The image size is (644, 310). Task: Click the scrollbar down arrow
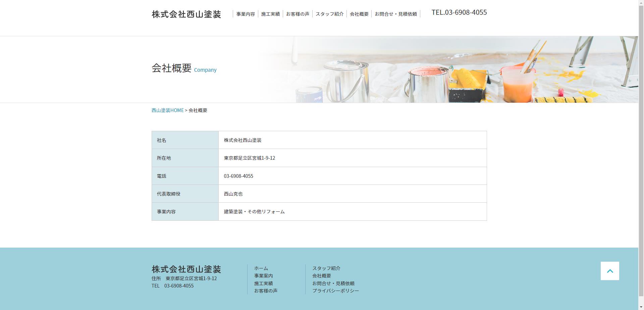[x=641, y=307]
